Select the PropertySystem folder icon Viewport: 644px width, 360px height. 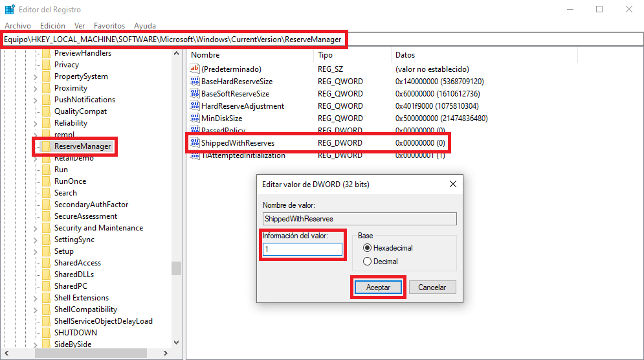tap(47, 76)
